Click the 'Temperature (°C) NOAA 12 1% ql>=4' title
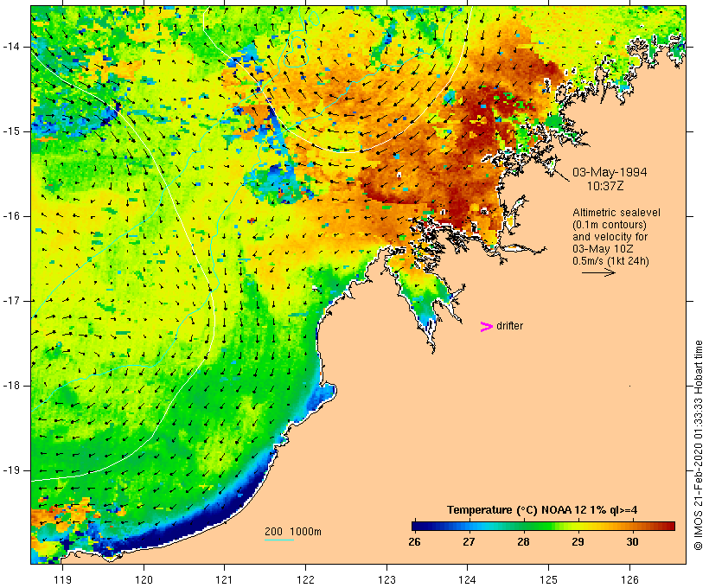 pyautogui.click(x=542, y=510)
